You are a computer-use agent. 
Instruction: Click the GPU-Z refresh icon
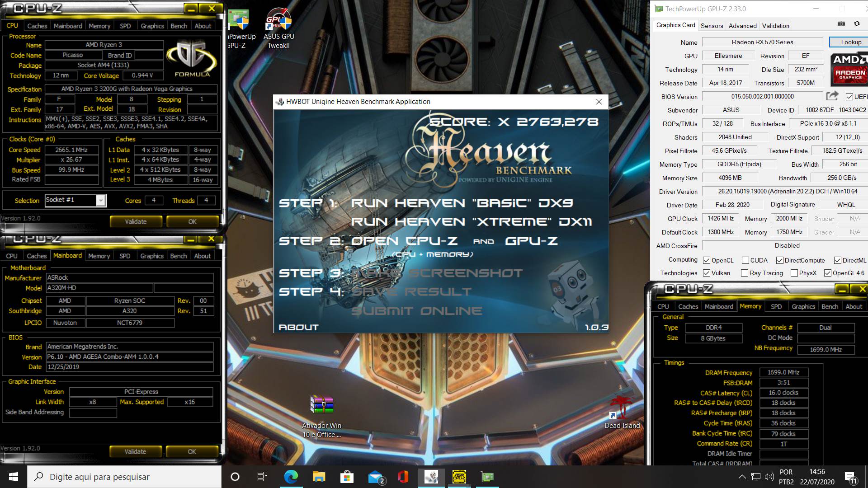[x=856, y=24]
